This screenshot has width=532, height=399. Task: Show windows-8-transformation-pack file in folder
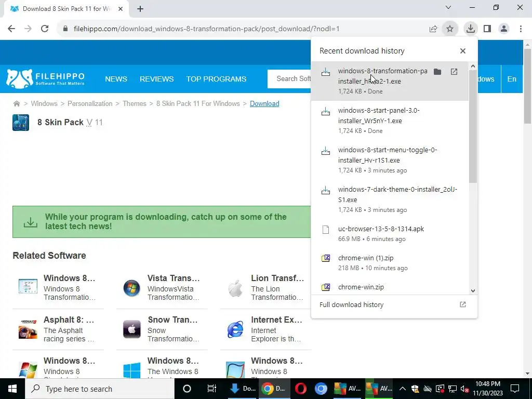437,72
